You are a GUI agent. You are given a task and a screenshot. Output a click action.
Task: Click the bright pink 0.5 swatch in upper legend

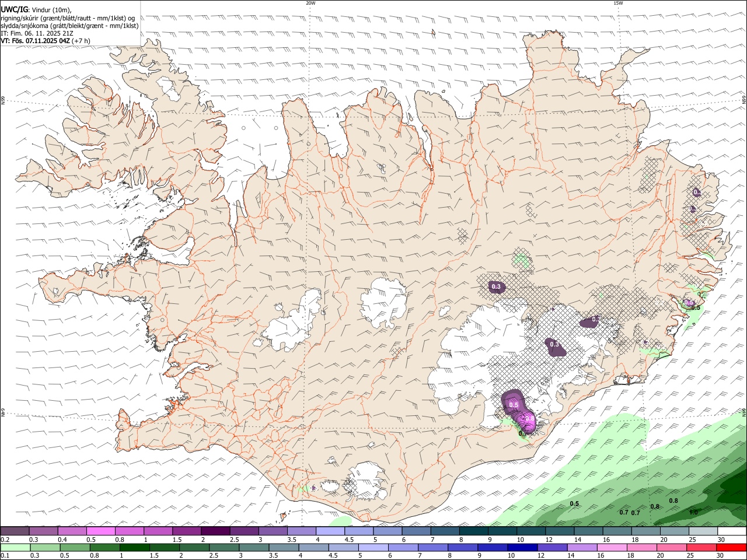click(100, 531)
